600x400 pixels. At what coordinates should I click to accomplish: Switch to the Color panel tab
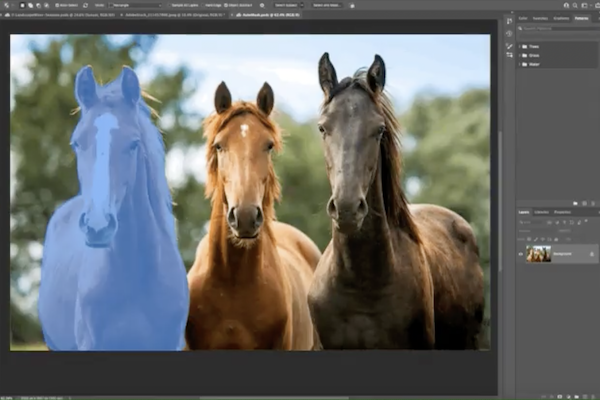[523, 18]
